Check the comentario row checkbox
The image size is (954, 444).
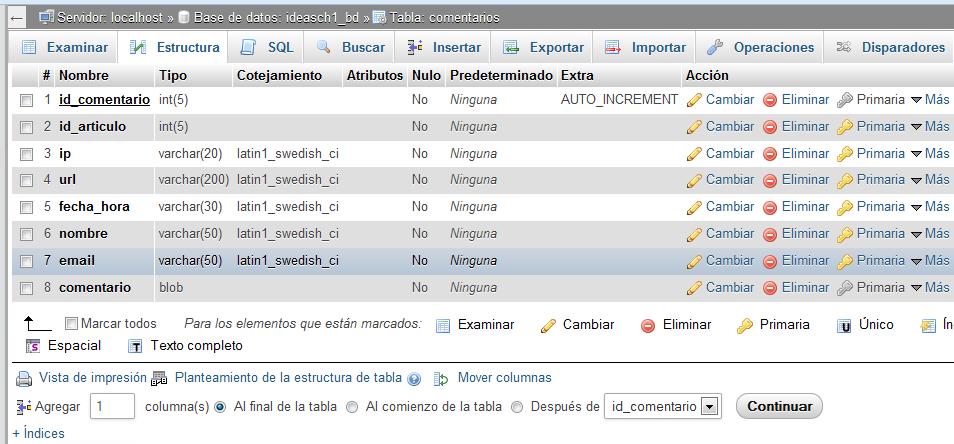coord(26,288)
